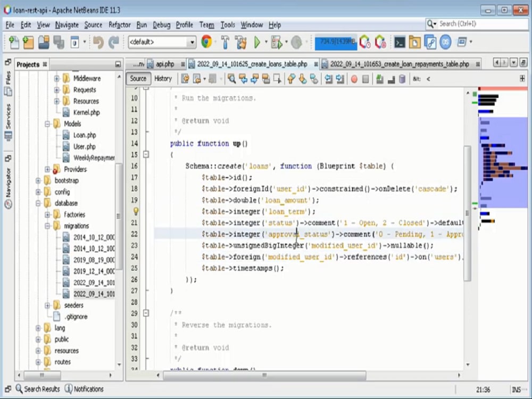Viewport: 532px width, 399px height.
Task: Toggle the Files side panel
Action: click(8, 83)
